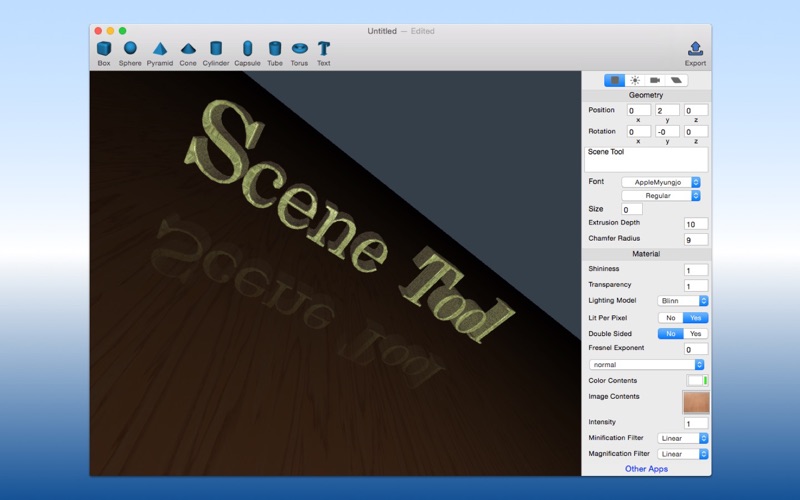Switch to the lighting inspector tab
The width and height of the screenshot is (800, 500).
coord(635,80)
